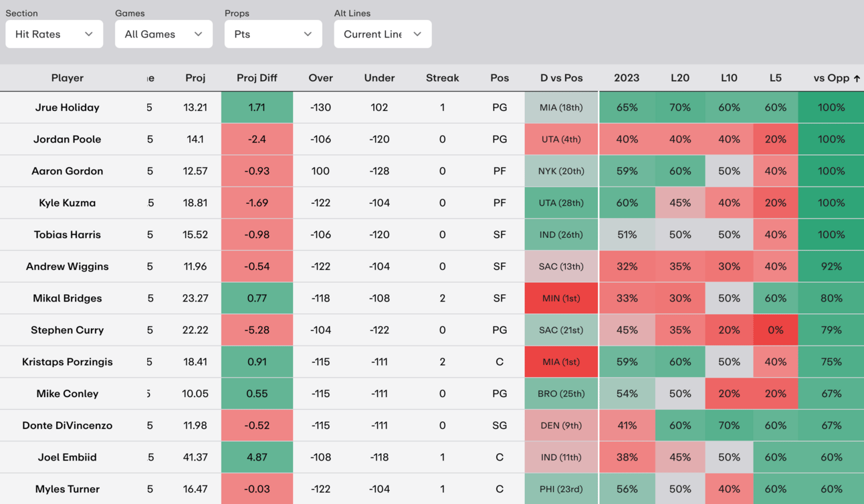Click Joel Embiid's 4.87 Proj Diff cell
Viewport: 864px width, 504px height.
coord(257,457)
